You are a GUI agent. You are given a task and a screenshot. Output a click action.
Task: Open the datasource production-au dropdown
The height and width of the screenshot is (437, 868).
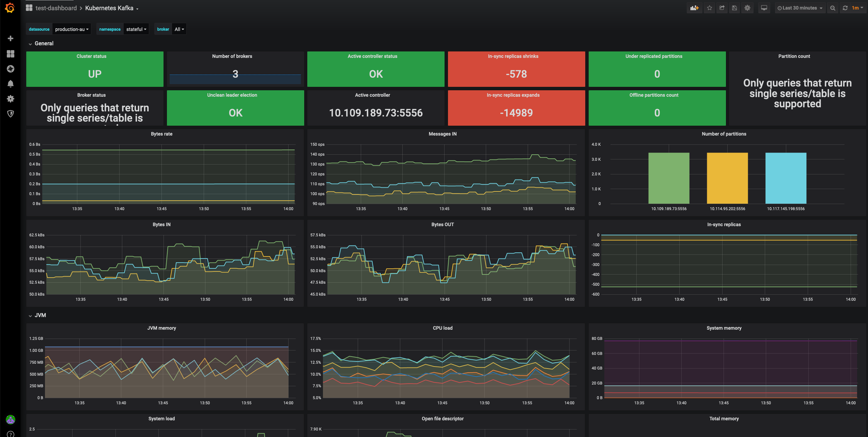click(x=72, y=29)
